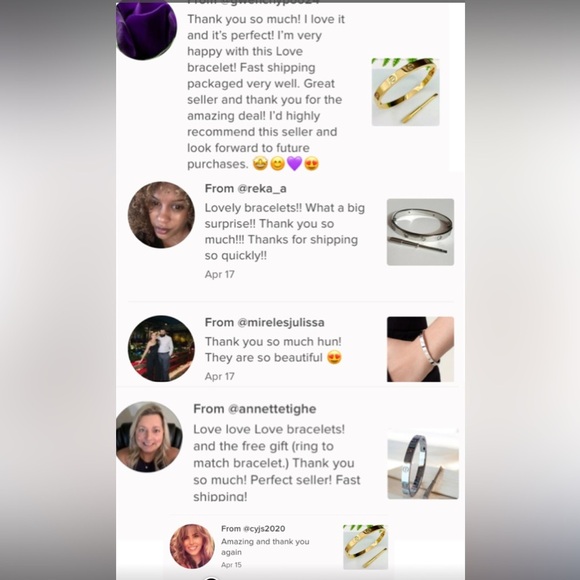
Task: View bracelet-on-wrist thumbnail by @mirelesjulissa
Action: click(420, 349)
